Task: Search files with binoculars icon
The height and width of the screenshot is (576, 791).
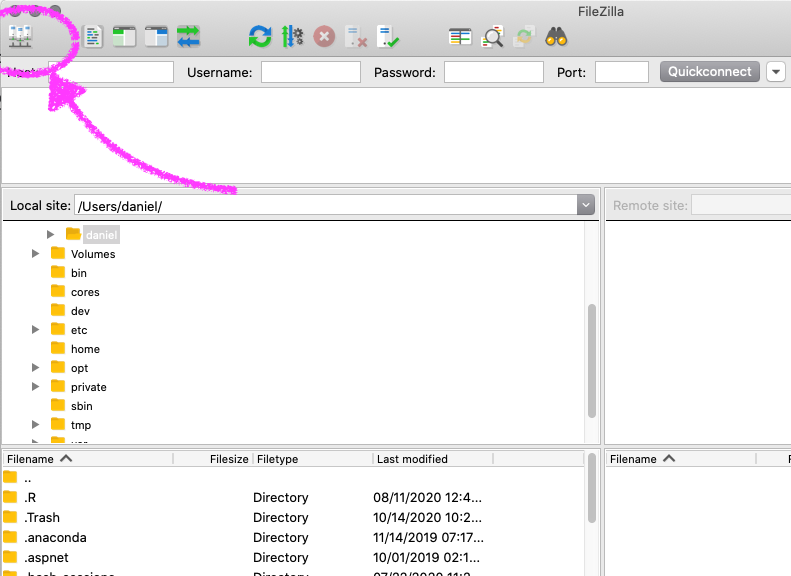Action: (556, 37)
